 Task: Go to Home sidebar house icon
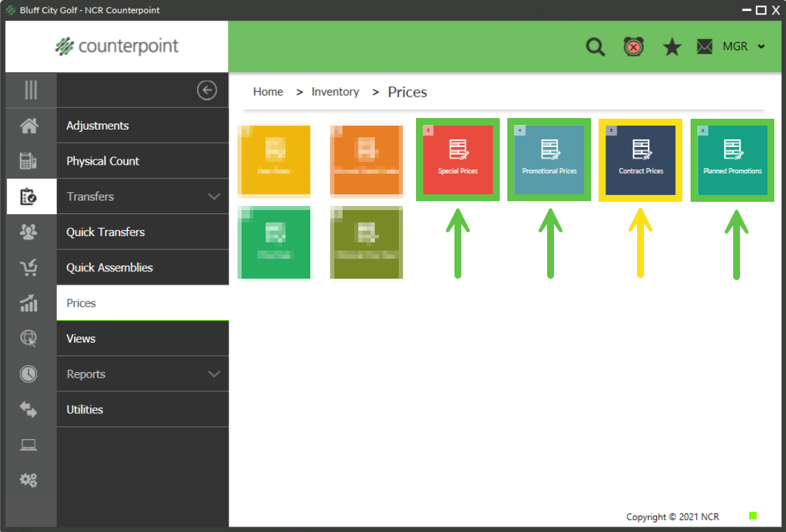click(x=29, y=126)
